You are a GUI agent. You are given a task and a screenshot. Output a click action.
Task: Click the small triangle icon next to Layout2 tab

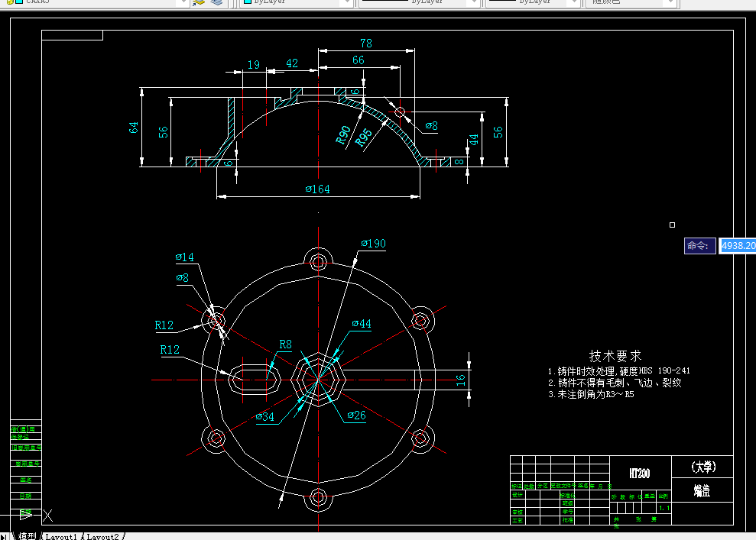pos(125,537)
